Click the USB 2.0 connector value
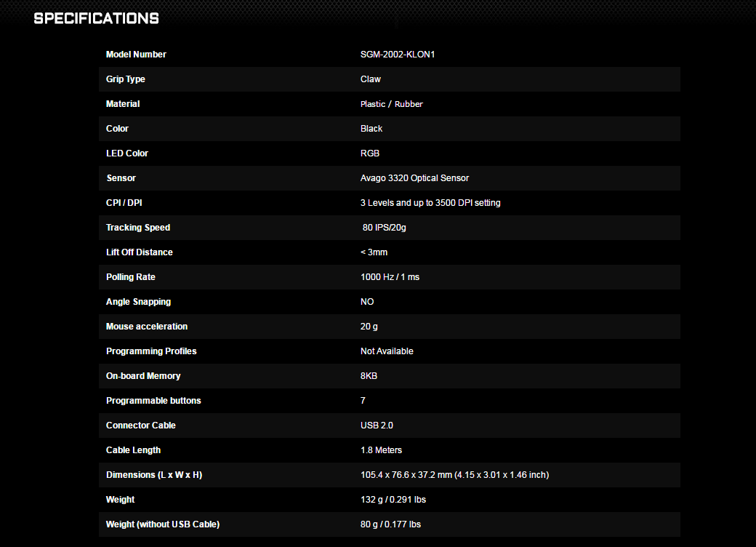Screen dimensions: 756x547 point(377,426)
